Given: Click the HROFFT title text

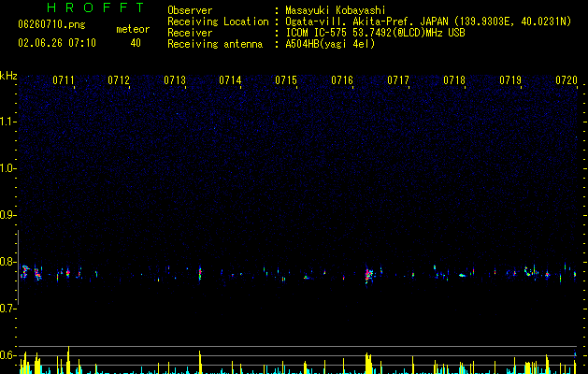Looking at the screenshot, I should [x=95, y=7].
